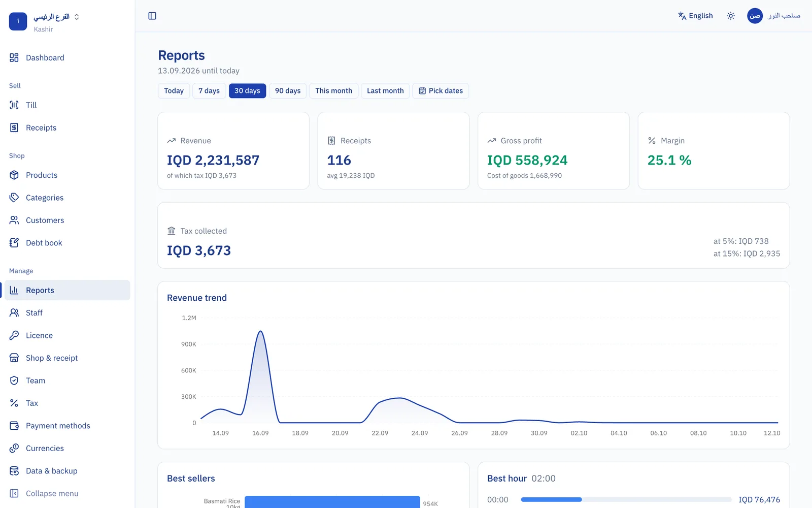Go to Reports in sidebar
Viewport: 812px width, 508px height.
coord(67,290)
